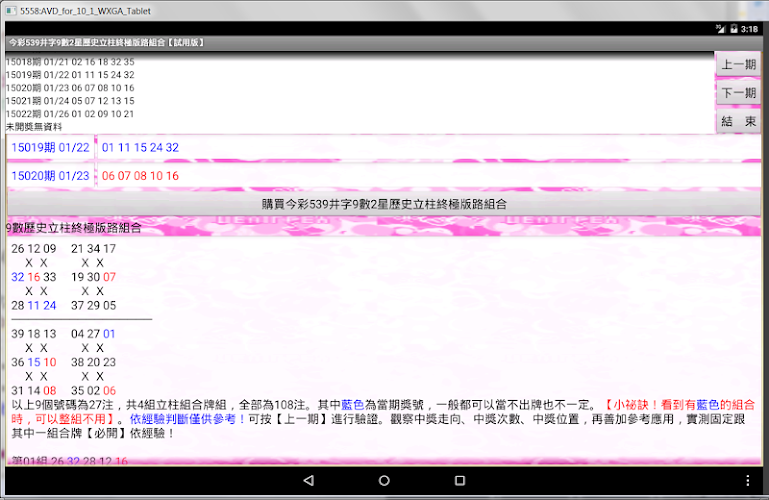Select the history row 15020期 01/23 in list
Screen dimensions: 769x500
point(70,88)
